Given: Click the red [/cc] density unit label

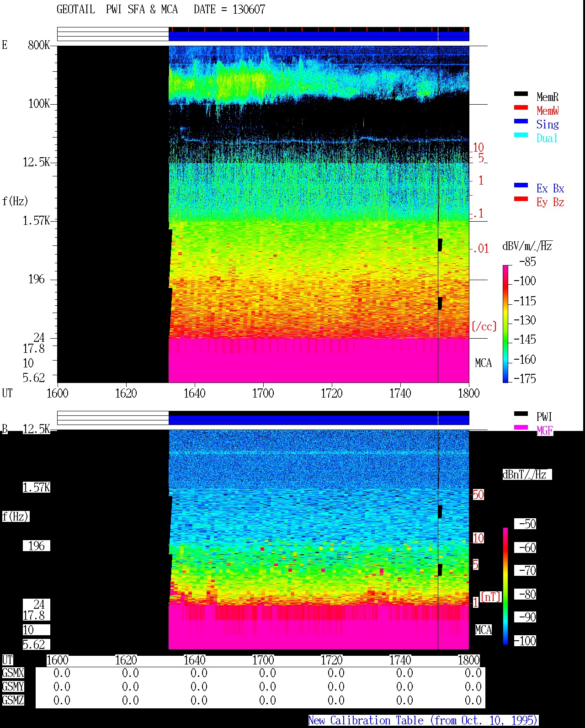Looking at the screenshot, I should [x=484, y=326].
